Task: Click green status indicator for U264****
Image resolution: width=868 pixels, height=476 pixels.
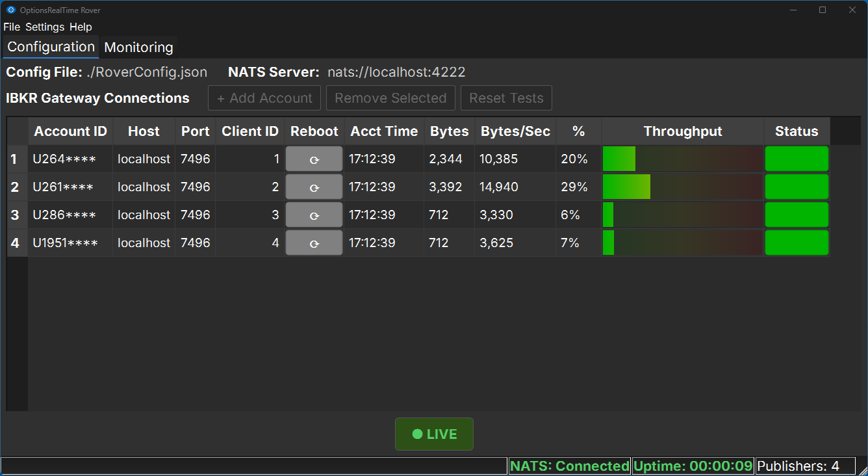Action: click(x=797, y=159)
